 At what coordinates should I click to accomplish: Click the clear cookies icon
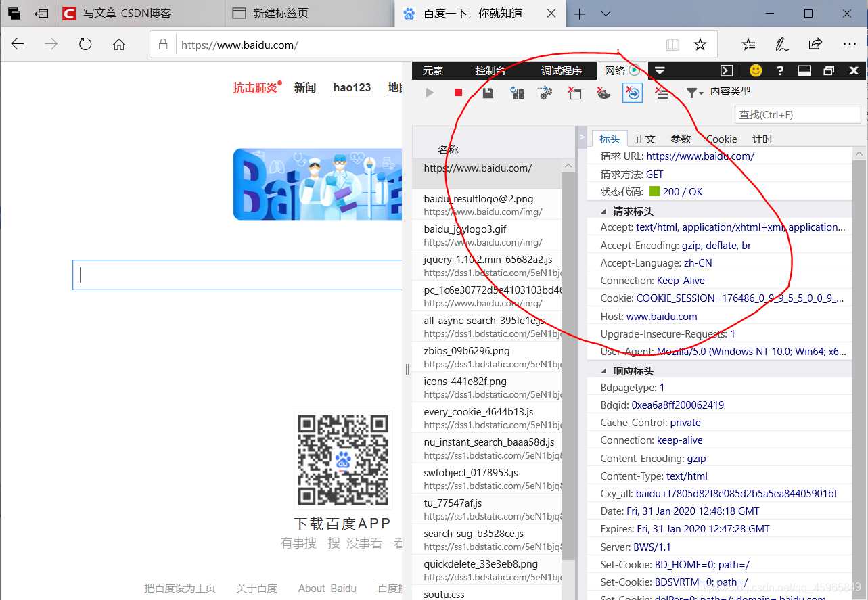pos(603,93)
